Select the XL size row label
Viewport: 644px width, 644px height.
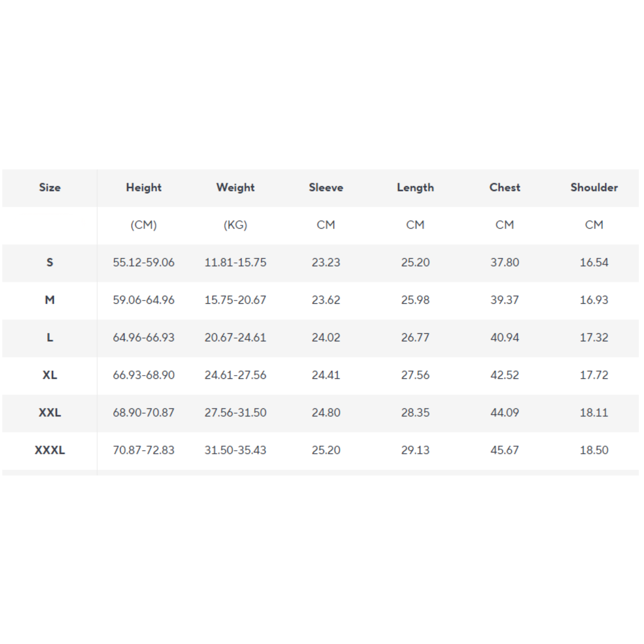click(x=49, y=375)
